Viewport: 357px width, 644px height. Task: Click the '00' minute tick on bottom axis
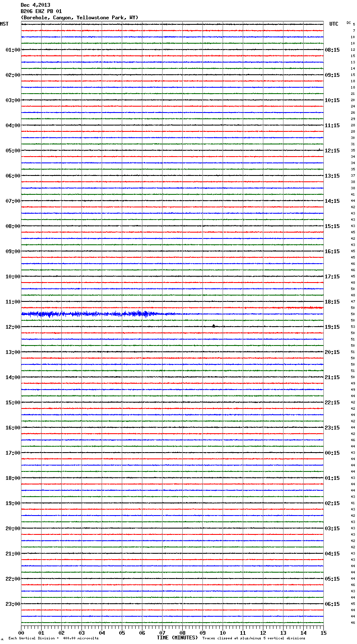pos(21,633)
